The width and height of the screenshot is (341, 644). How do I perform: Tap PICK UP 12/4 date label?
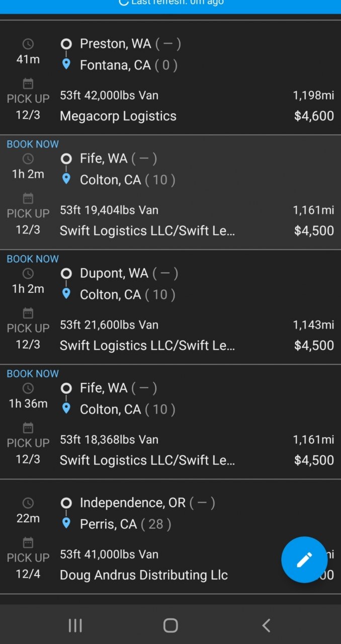pyautogui.click(x=28, y=566)
